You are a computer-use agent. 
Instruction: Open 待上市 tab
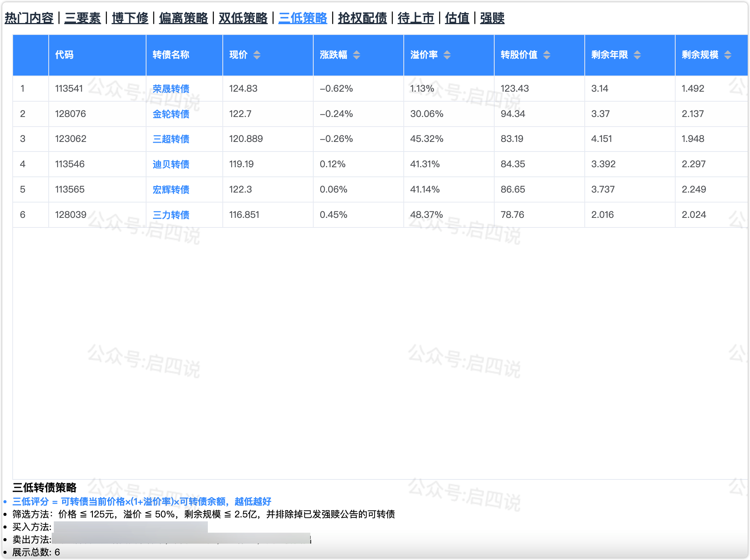pos(416,18)
